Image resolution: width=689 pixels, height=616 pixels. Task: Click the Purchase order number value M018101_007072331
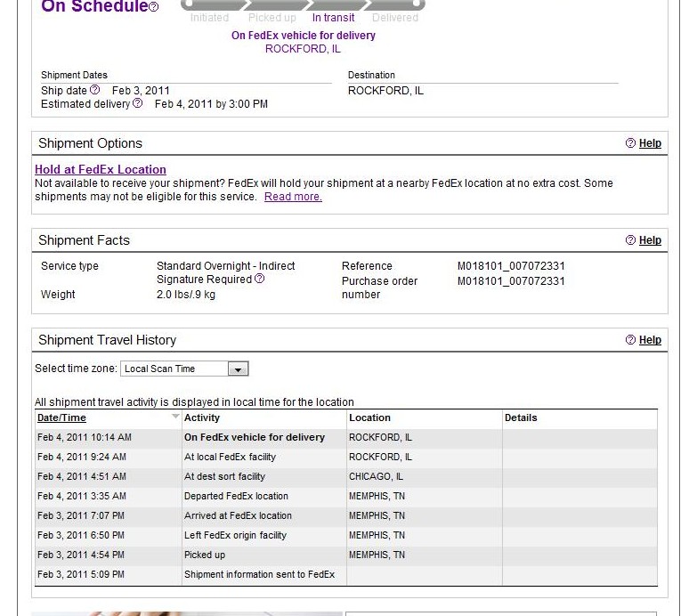point(511,280)
